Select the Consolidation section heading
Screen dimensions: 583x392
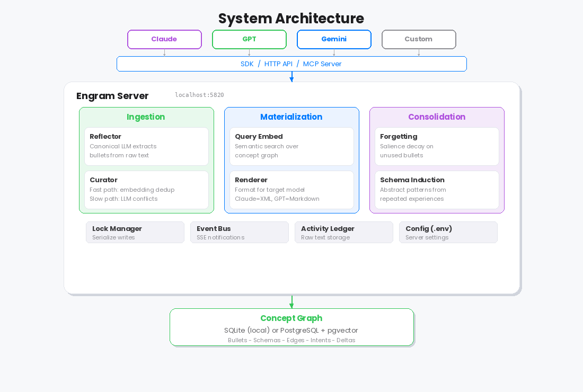coord(437,117)
